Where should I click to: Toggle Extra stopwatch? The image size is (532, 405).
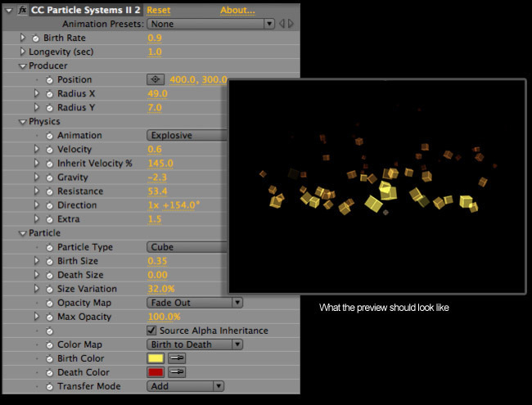pos(49,219)
